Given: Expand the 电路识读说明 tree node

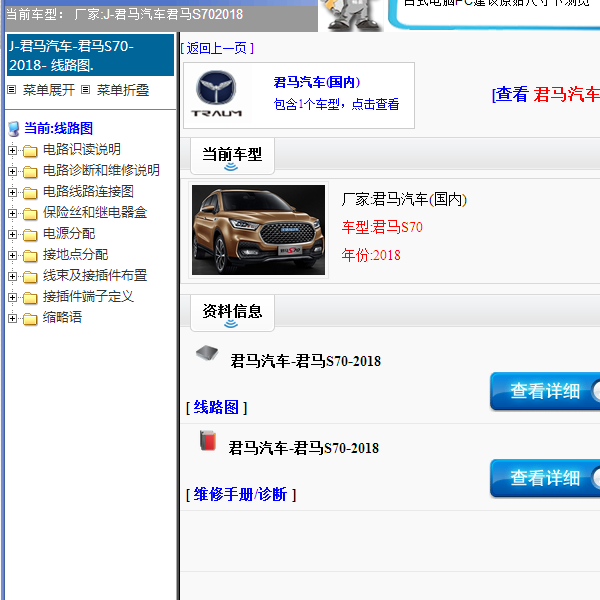Looking at the screenshot, I should 12,150.
